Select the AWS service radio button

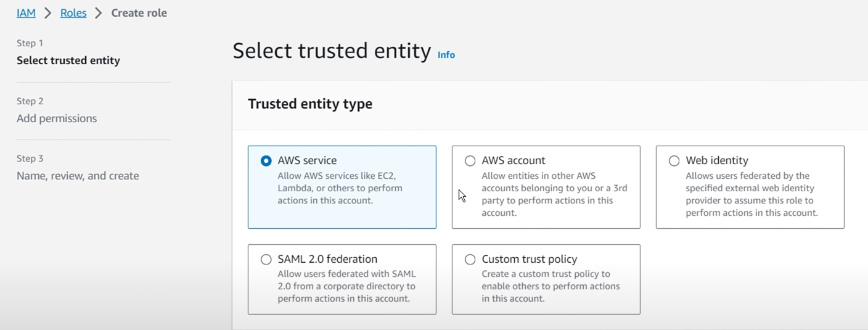(x=266, y=161)
